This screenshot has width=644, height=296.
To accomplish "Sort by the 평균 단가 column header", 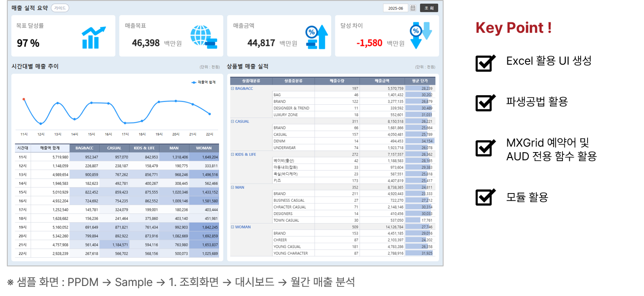I will tap(419, 81).
